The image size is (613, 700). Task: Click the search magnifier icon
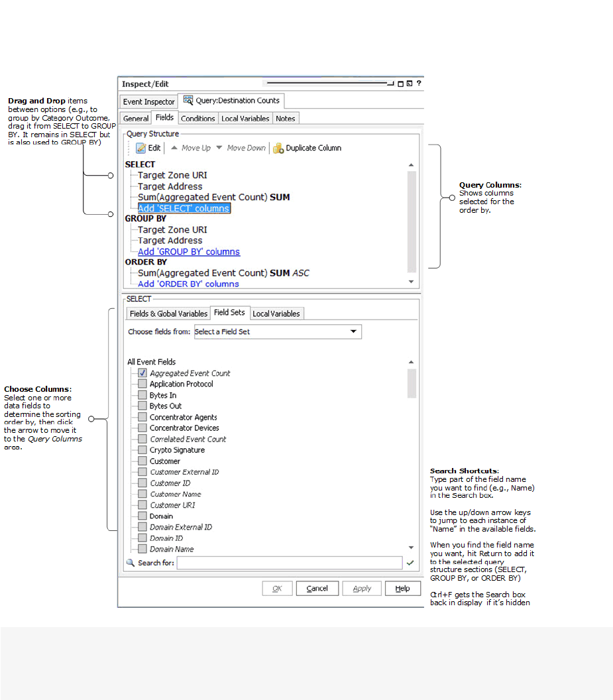pyautogui.click(x=131, y=563)
